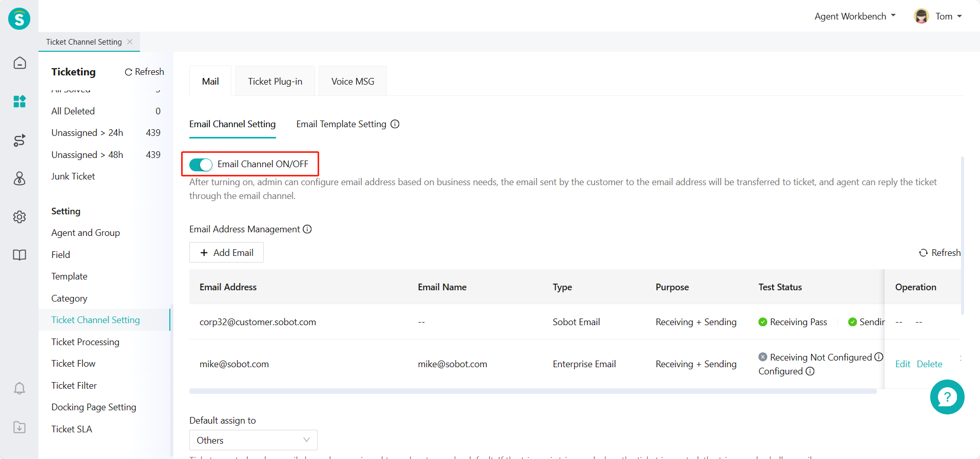Open the Agent Workbench dropdown
980x459 pixels.
[x=855, y=16]
